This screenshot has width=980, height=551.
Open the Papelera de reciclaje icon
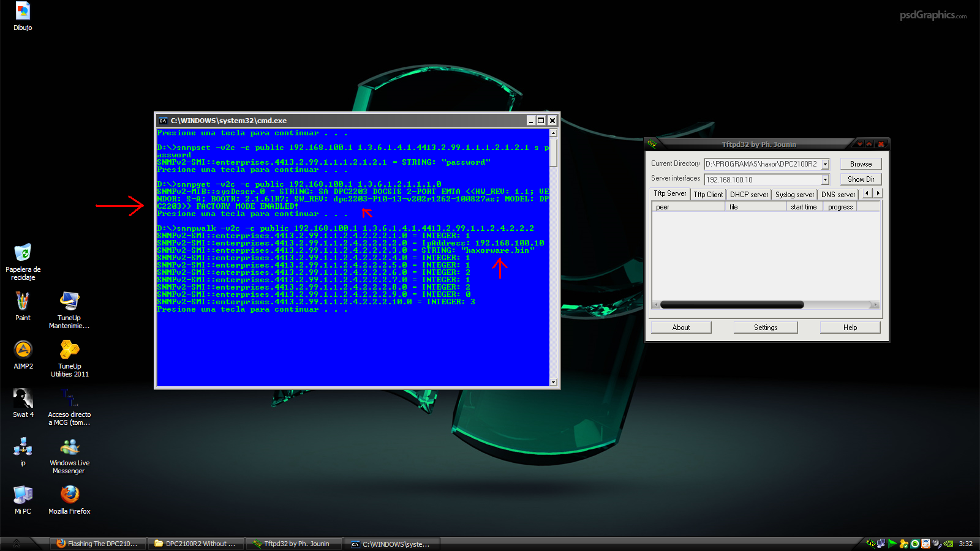pos(23,253)
